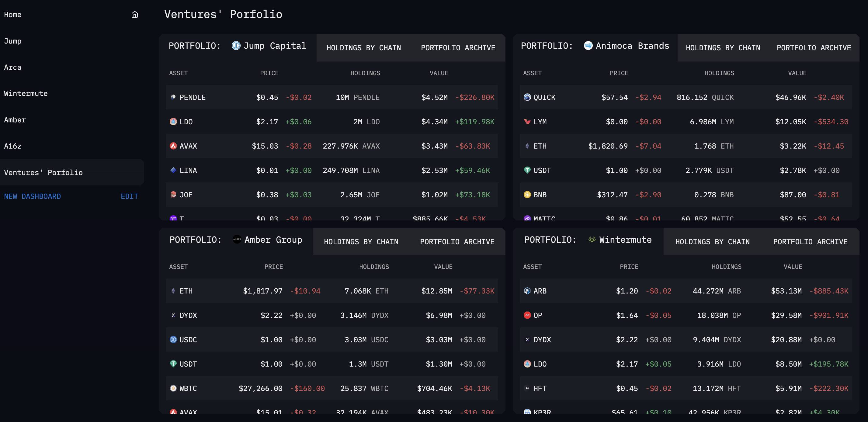Image resolution: width=868 pixels, height=422 pixels.
Task: Click the 3.03M USDC holdings cell
Action: click(366, 340)
